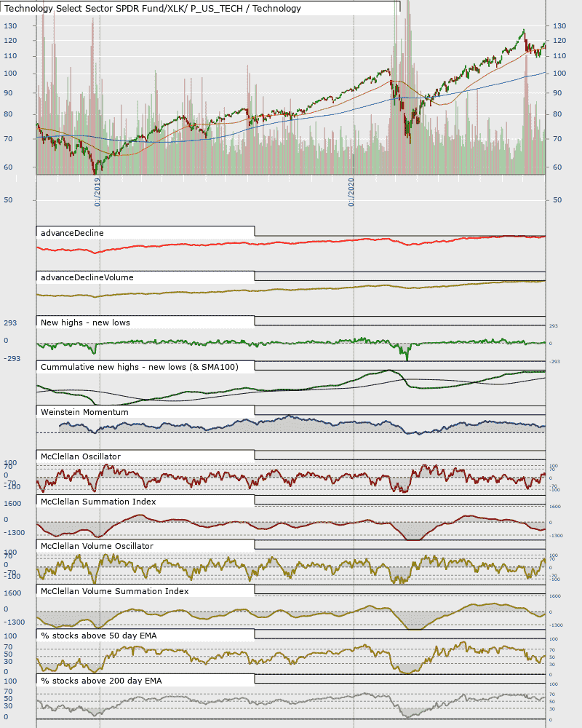The width and height of the screenshot is (582, 728).
Task: Click the 130 value on left price axis
Action: click(x=10, y=26)
